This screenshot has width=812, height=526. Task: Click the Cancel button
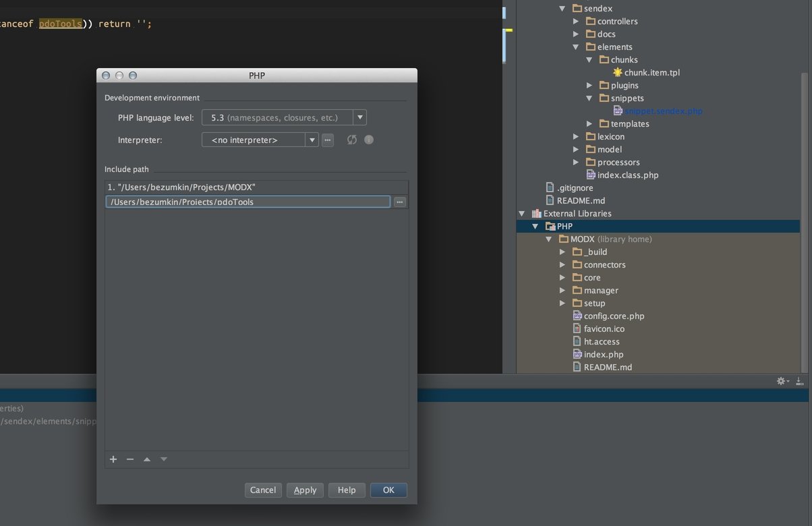[x=263, y=490]
